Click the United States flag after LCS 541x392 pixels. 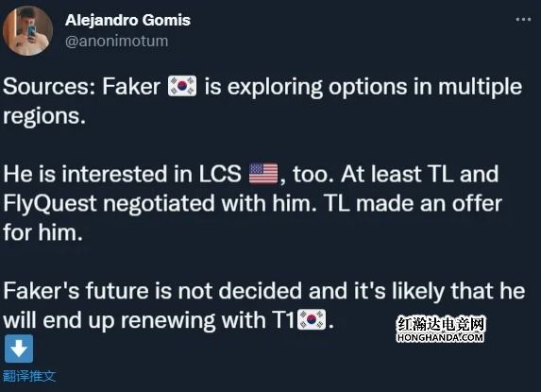tap(263, 174)
